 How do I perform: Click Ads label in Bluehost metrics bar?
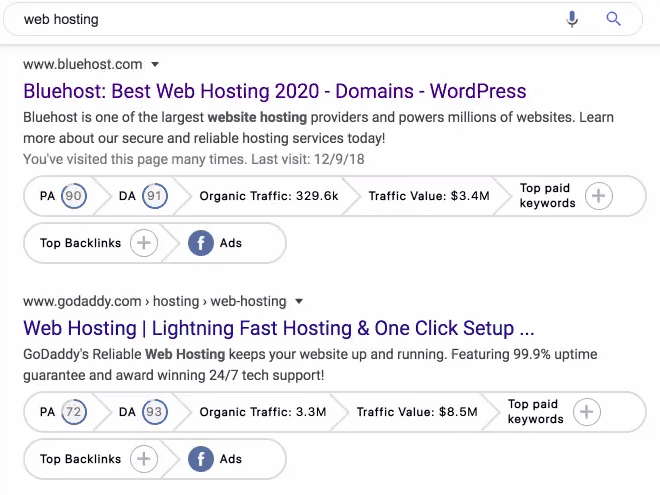[x=231, y=243]
